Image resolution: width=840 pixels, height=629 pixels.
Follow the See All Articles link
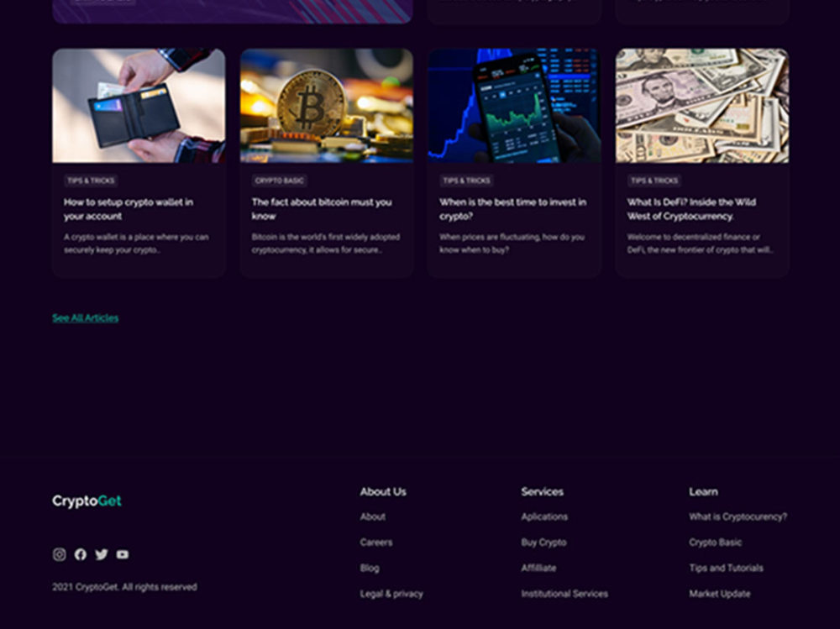tap(85, 317)
